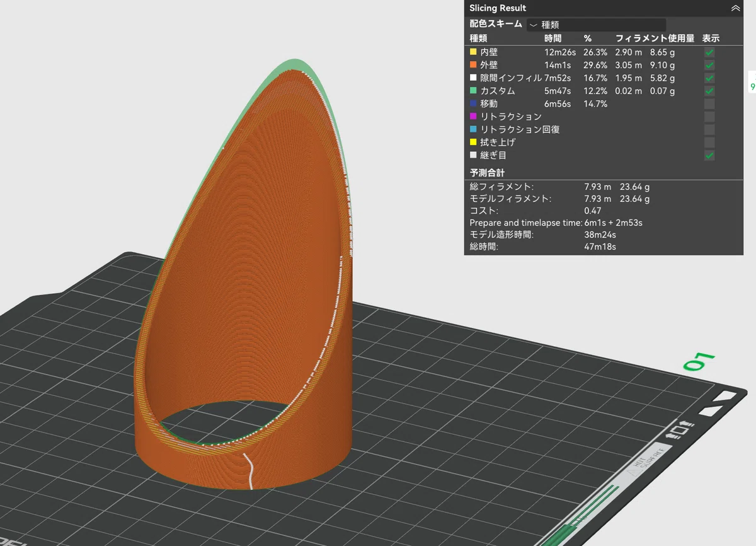Hide 内壁 lines with its checkbox
Screen dimensions: 756x546
click(709, 52)
